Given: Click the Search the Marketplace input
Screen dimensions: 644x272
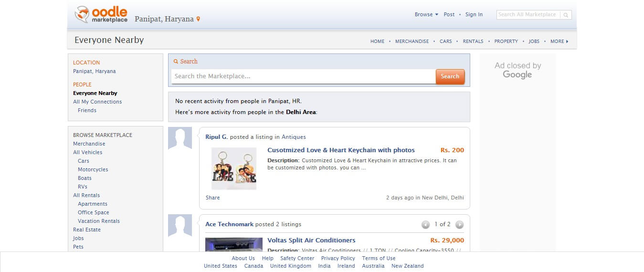Looking at the screenshot, I should (303, 76).
